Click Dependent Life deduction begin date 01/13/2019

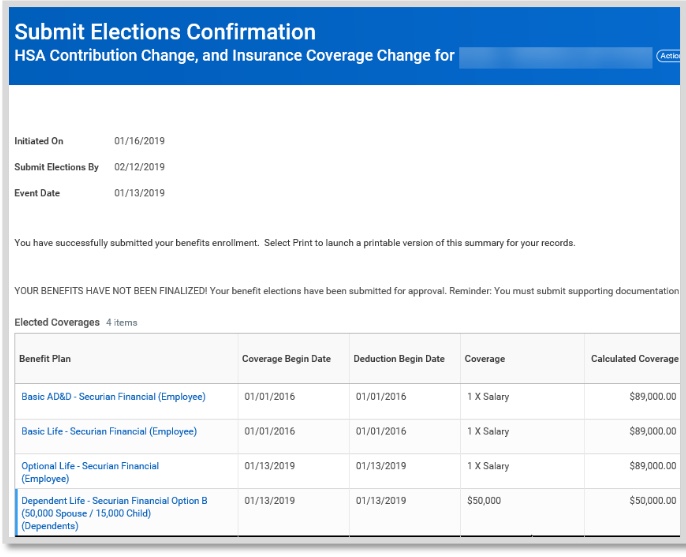point(381,501)
